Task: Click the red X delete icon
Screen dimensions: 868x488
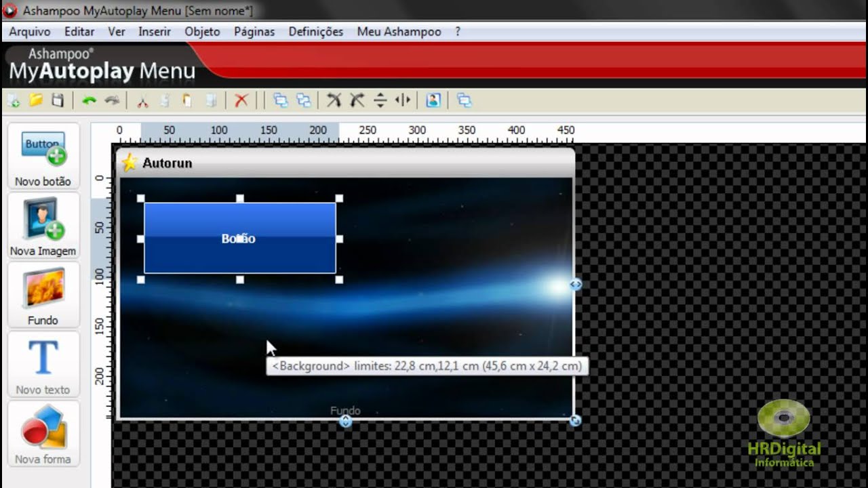Action: (x=241, y=101)
